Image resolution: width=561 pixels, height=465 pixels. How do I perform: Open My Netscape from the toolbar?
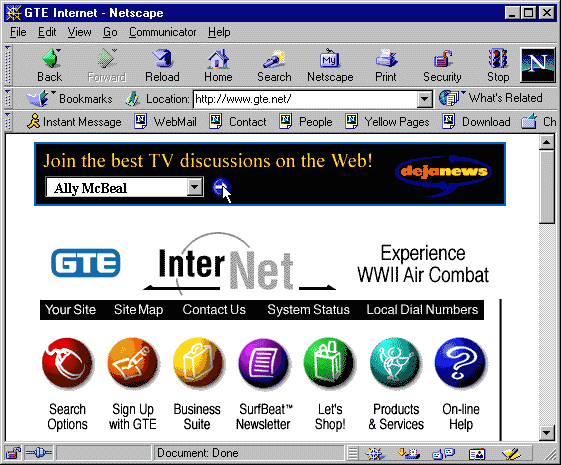(x=330, y=59)
